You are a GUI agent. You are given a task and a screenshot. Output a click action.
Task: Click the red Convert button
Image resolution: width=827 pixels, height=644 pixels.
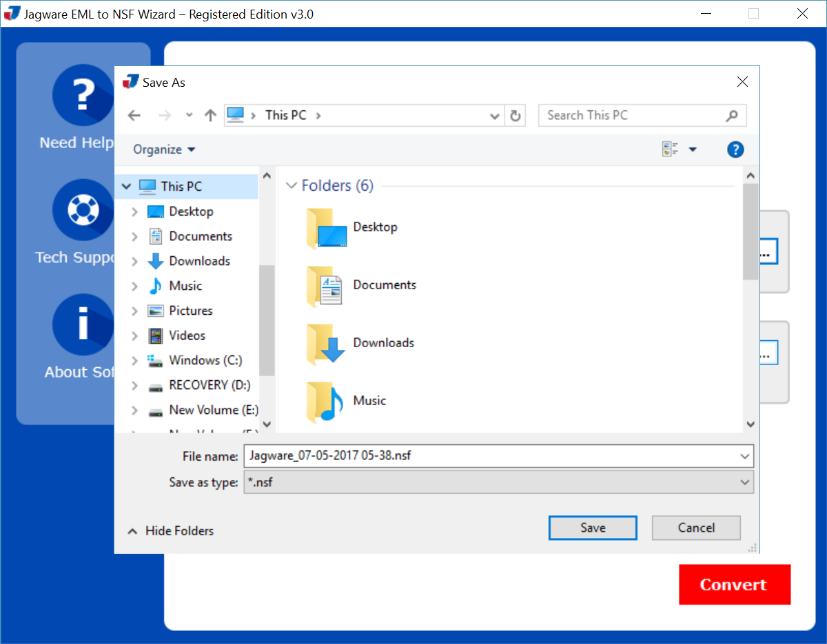[735, 585]
